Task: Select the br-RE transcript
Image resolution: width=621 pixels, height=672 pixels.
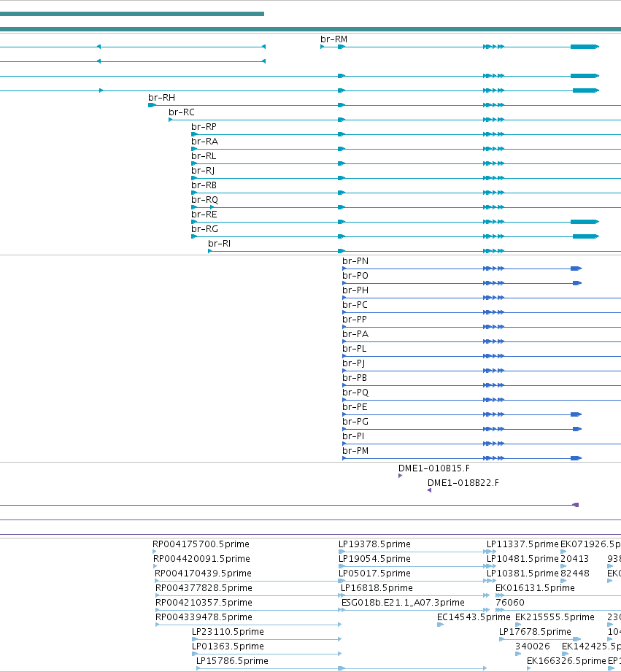Action: [204, 215]
